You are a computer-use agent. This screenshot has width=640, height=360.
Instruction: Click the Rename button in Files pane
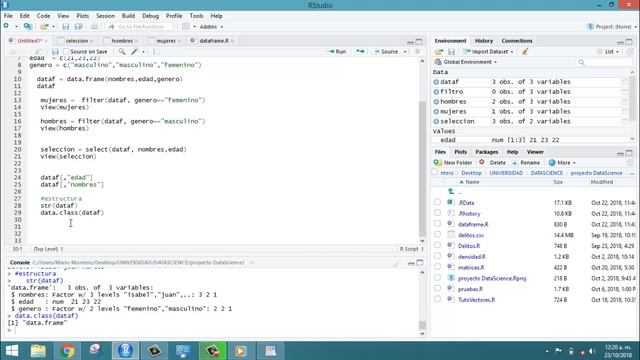526,162
